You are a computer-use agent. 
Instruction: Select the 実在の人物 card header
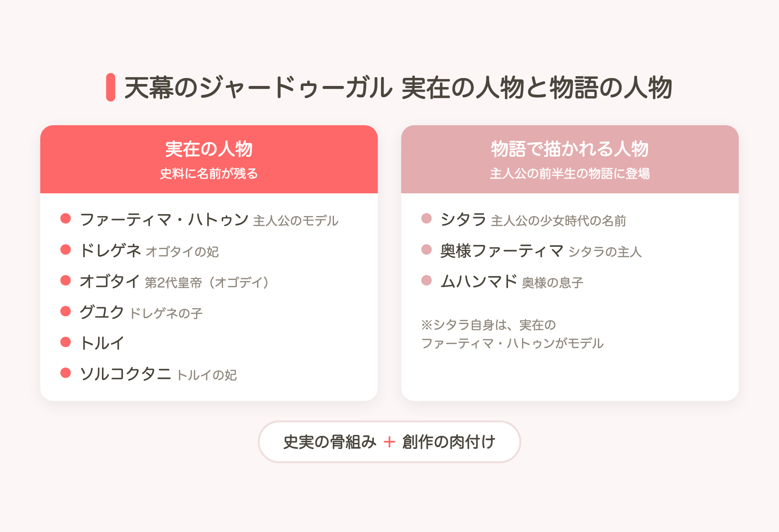(209, 160)
